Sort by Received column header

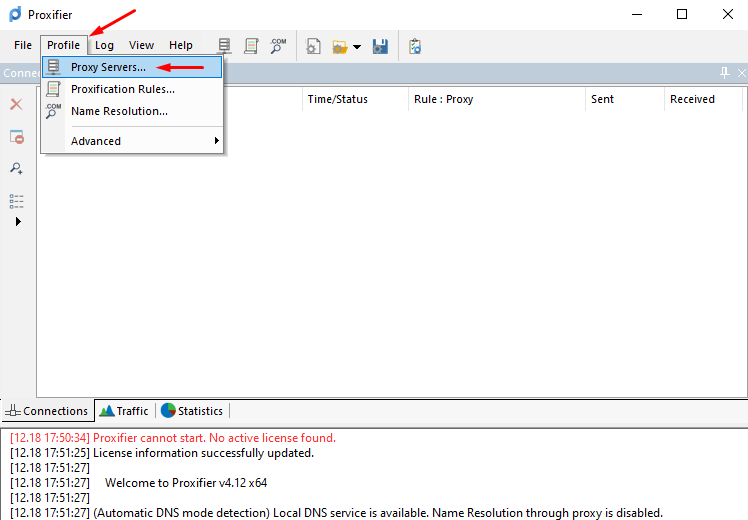point(703,99)
